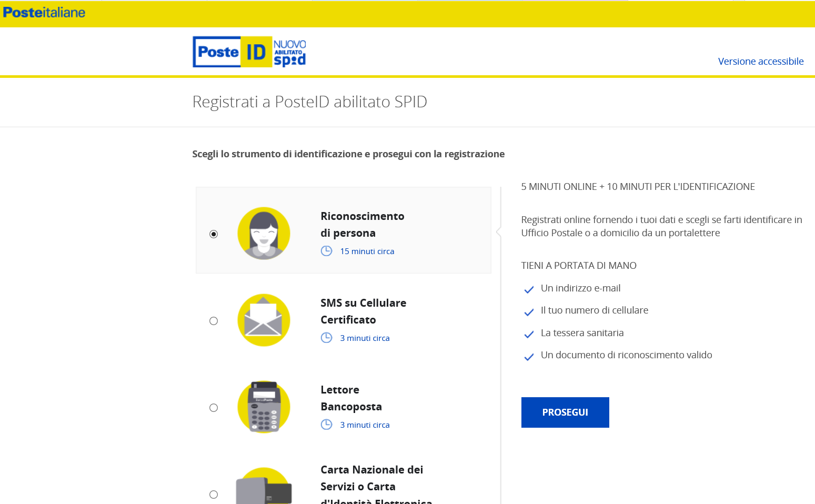Click the SMS su Cellulare Certificato label

click(363, 311)
